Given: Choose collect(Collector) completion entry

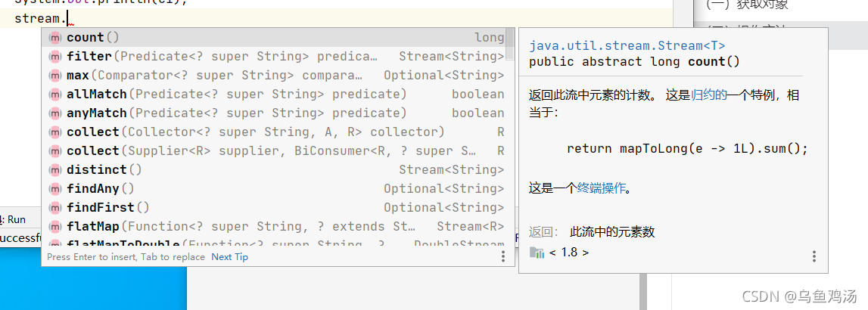Looking at the screenshot, I should (227, 132).
